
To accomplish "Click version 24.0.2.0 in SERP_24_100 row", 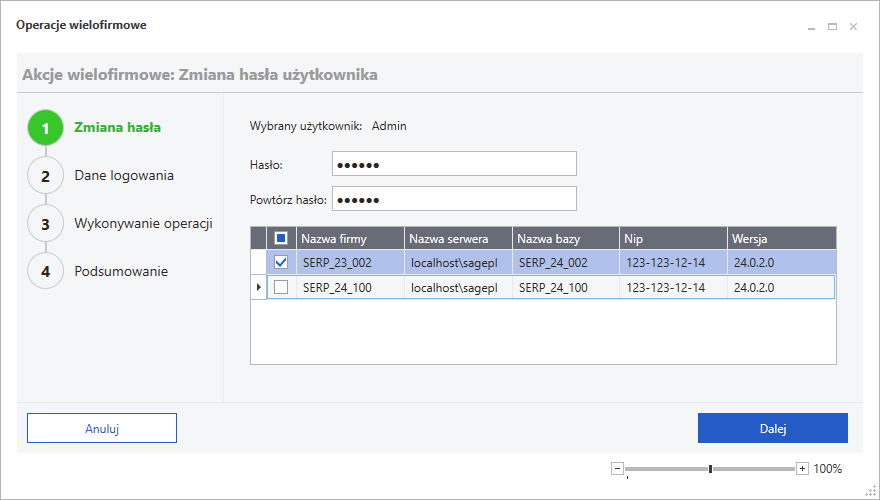I will tap(782, 288).
